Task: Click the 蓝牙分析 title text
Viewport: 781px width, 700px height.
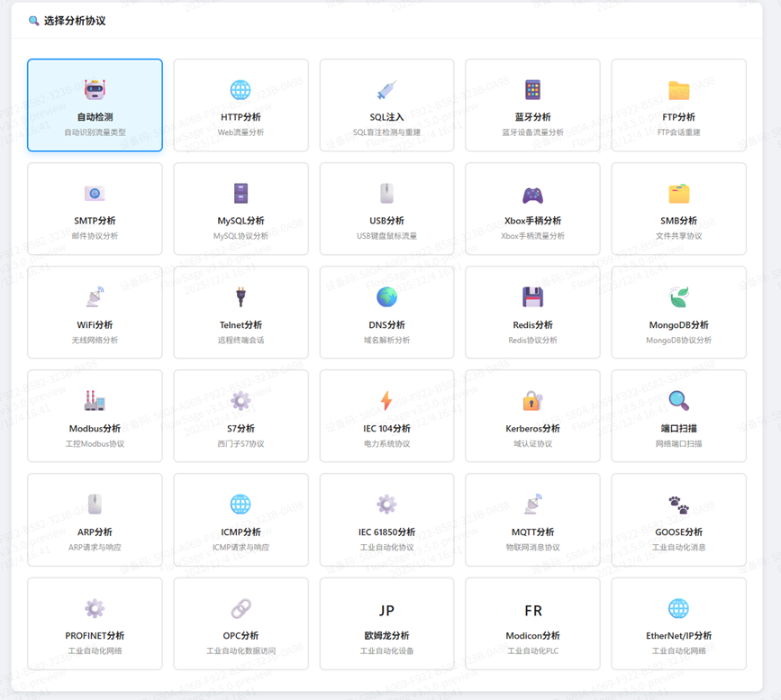Action: [532, 117]
